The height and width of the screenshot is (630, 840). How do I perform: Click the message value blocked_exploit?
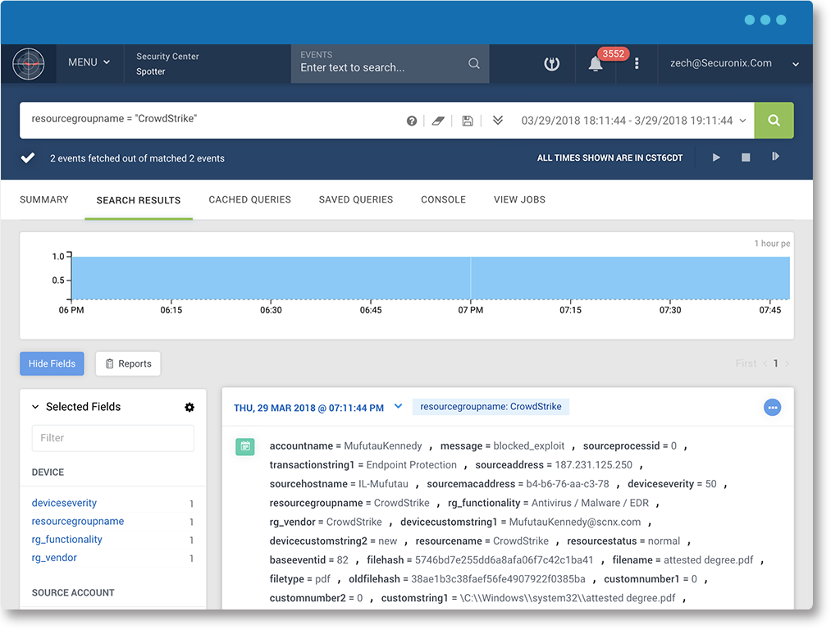(x=529, y=446)
